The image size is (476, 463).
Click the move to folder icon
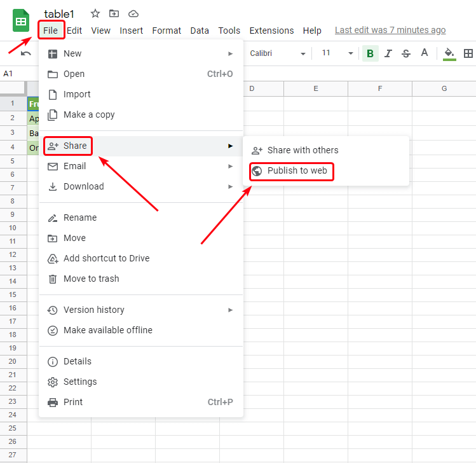(x=114, y=13)
